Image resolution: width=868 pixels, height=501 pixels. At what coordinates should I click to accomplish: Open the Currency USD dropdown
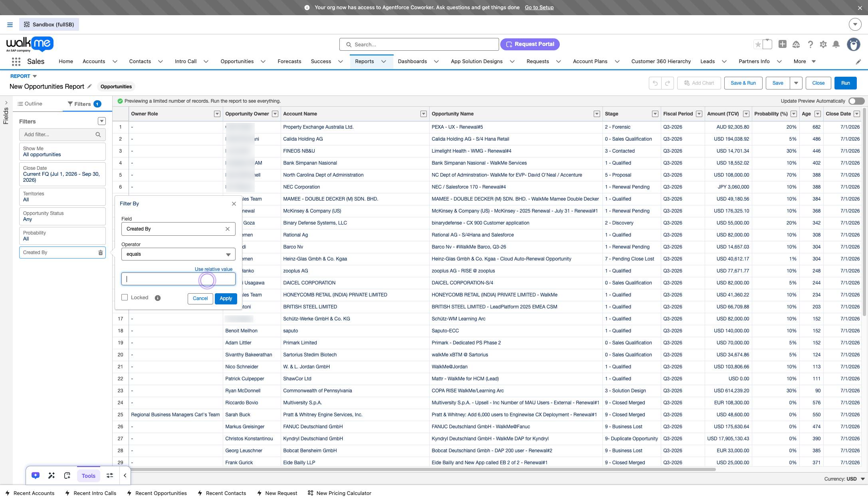click(x=844, y=479)
